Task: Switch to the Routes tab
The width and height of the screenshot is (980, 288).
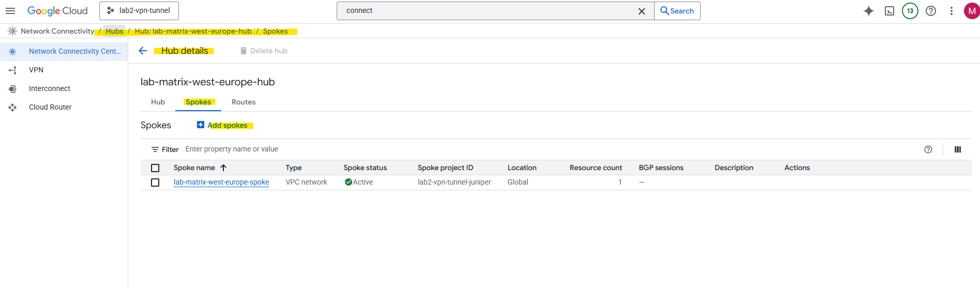Action: (244, 102)
